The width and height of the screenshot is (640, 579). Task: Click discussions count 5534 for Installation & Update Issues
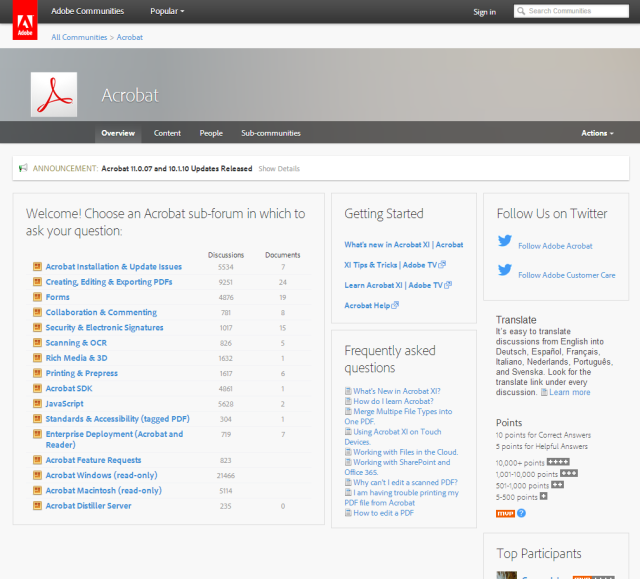(226, 267)
